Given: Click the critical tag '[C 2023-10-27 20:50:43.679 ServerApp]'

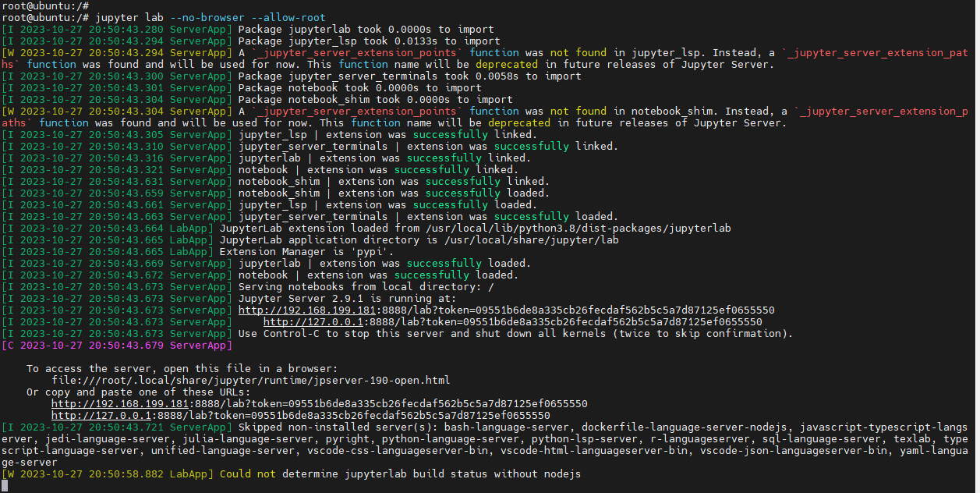Looking at the screenshot, I should [116, 345].
